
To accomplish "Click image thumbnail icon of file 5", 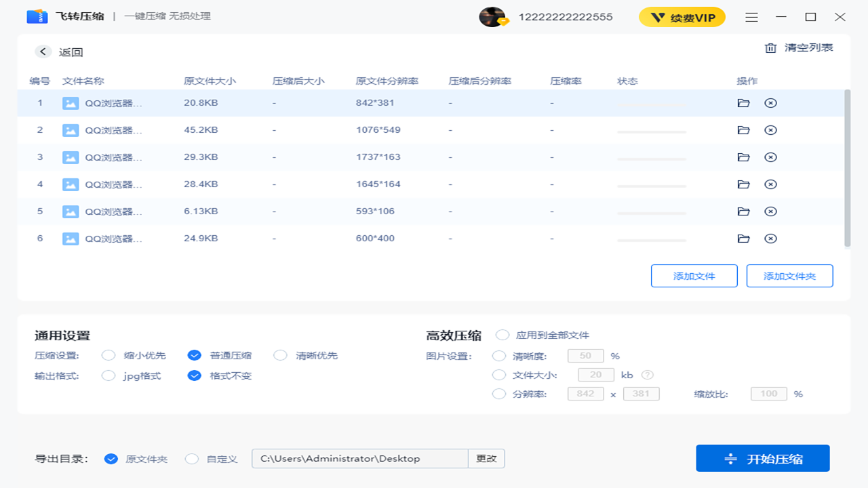I will point(71,211).
